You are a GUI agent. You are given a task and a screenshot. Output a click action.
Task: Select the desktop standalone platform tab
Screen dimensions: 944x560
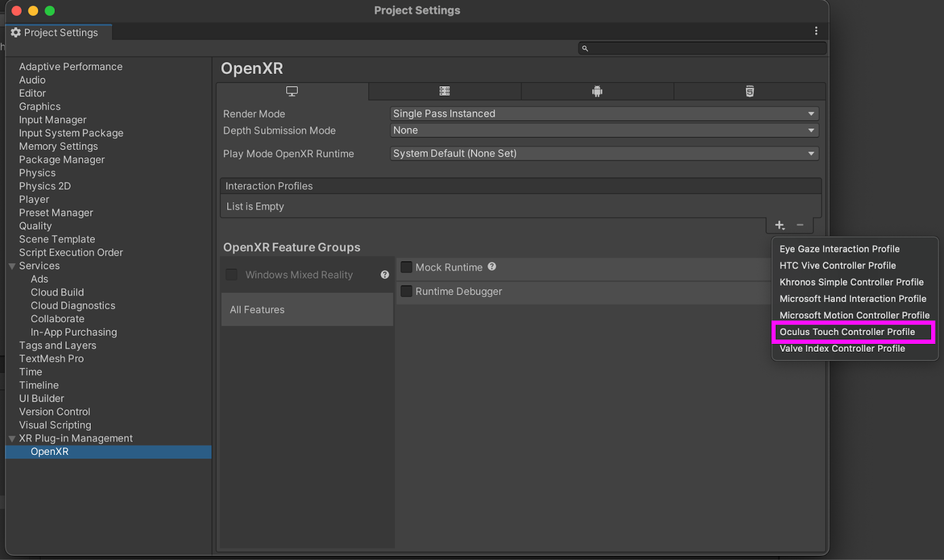pyautogui.click(x=292, y=91)
